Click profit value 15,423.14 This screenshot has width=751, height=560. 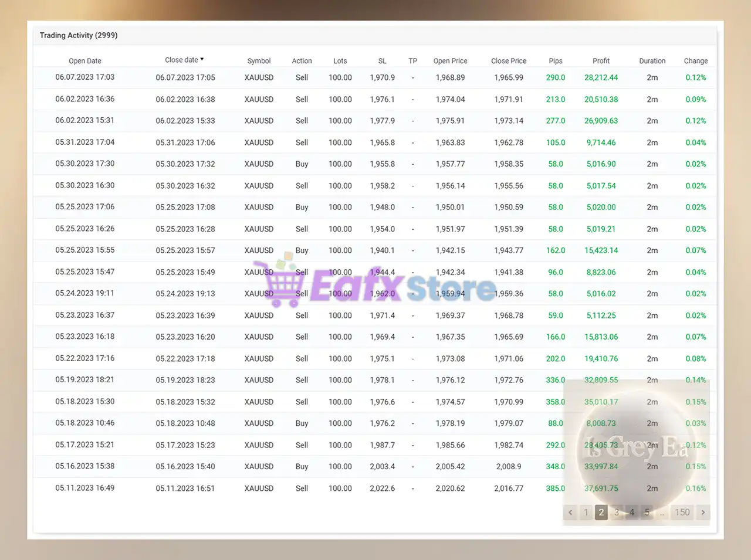pos(601,250)
